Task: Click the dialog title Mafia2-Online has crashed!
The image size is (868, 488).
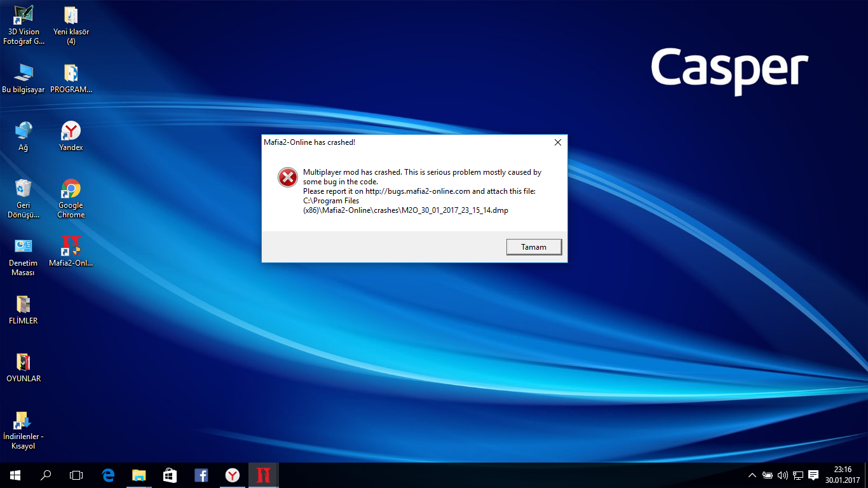Action: 309,142
